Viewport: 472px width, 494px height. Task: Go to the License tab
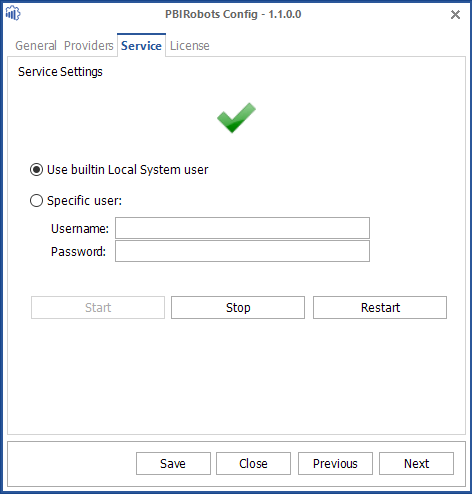pyautogui.click(x=190, y=46)
